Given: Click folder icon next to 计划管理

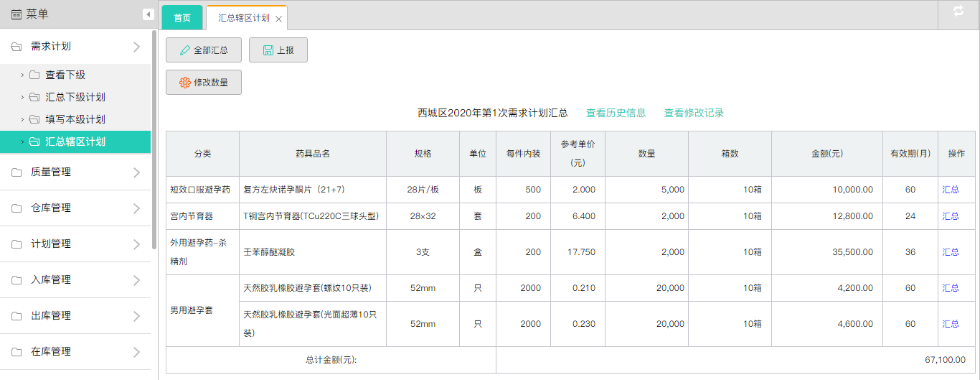Looking at the screenshot, I should point(17,244).
